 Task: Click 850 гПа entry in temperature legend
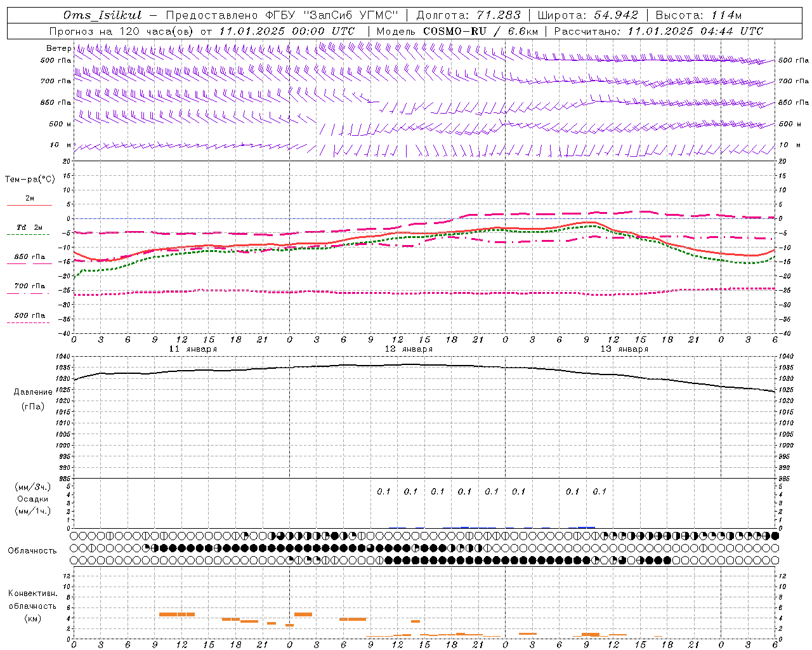(30, 257)
